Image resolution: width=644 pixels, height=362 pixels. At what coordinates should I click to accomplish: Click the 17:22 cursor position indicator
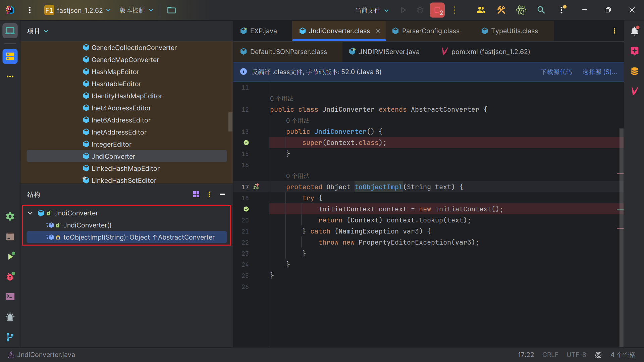coord(526,355)
